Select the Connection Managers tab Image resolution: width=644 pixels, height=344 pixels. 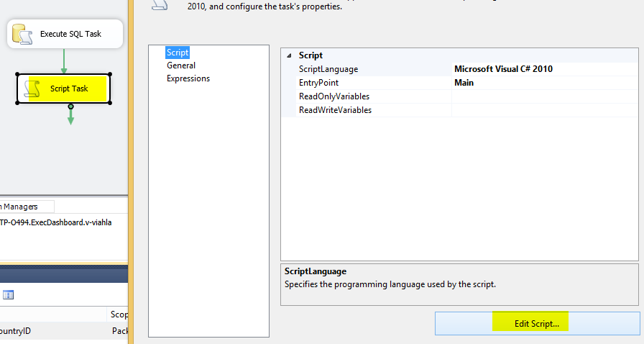25,207
